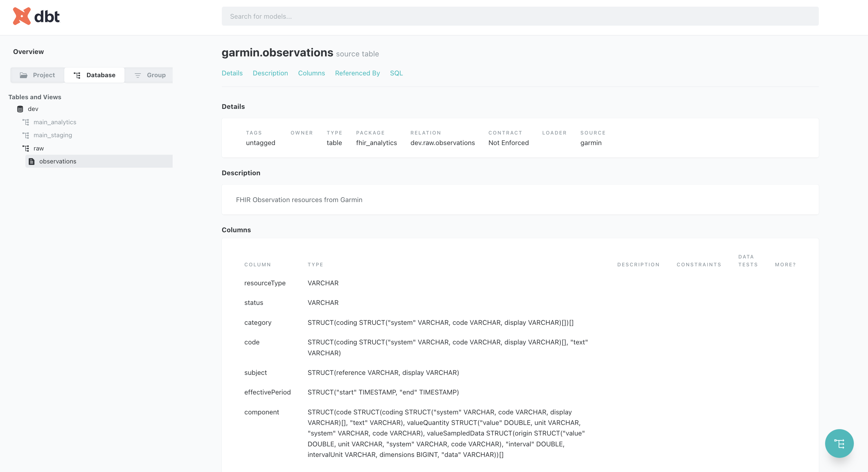Switch to the Database view tab

(94, 75)
